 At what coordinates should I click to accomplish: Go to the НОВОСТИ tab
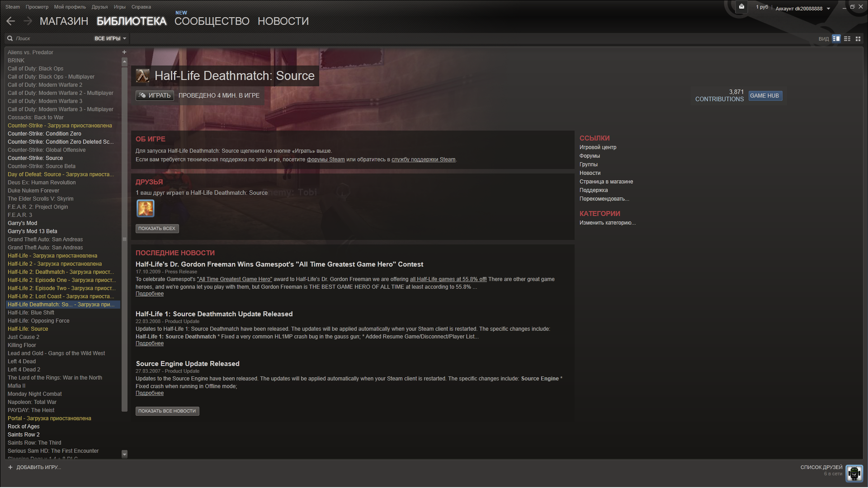point(283,21)
